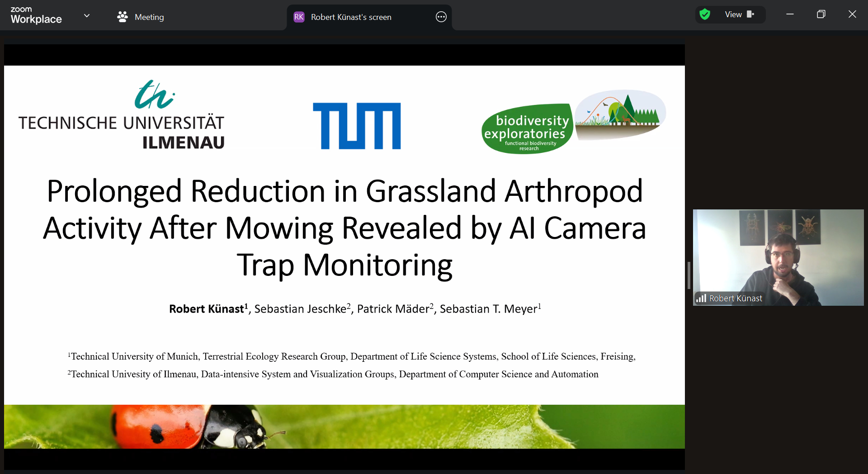Click the Zoom Workplace logo
Viewport: 868px width, 474px height.
(x=36, y=15)
